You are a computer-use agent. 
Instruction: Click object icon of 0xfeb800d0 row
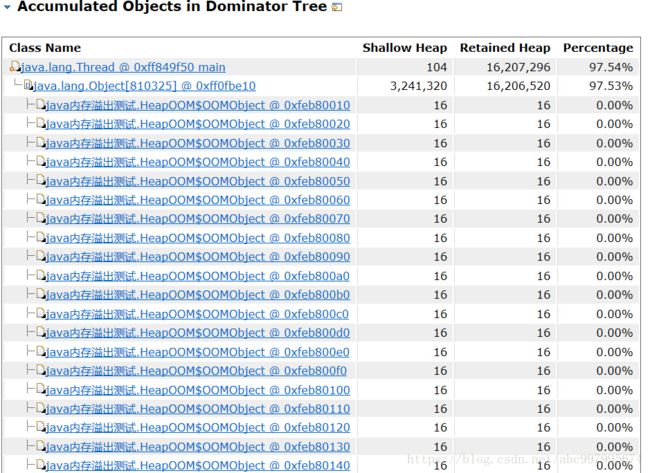point(41,332)
